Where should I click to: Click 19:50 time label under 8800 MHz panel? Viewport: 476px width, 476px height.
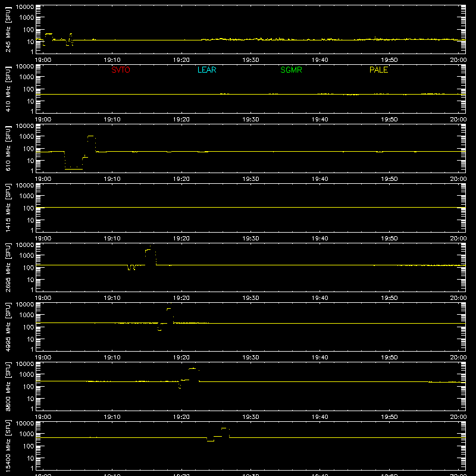(x=389, y=417)
